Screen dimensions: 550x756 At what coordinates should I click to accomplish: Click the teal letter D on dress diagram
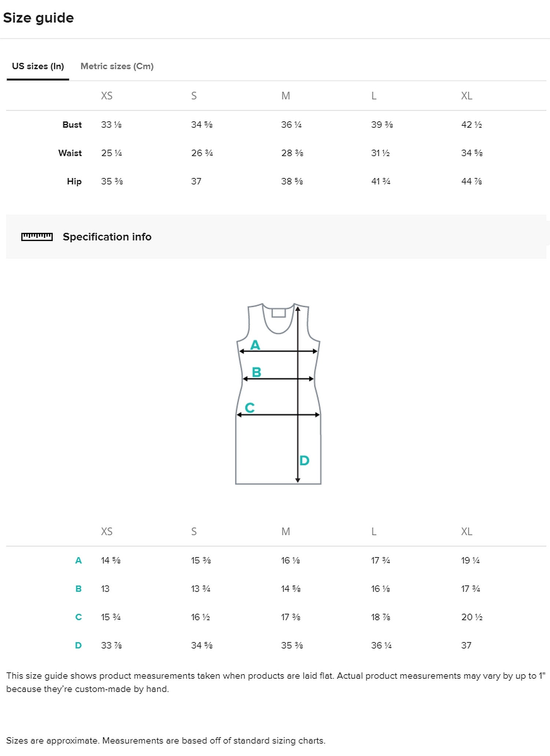tap(304, 460)
